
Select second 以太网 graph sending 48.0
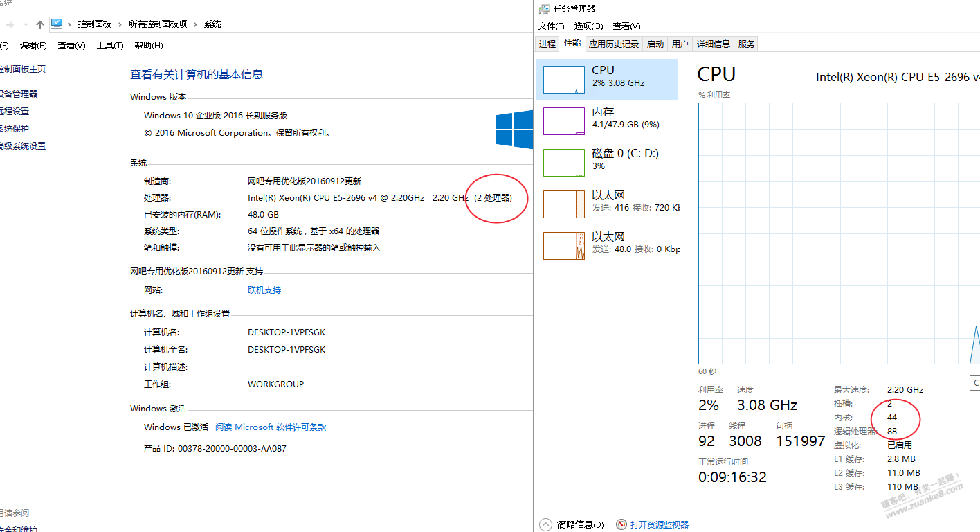(564, 246)
